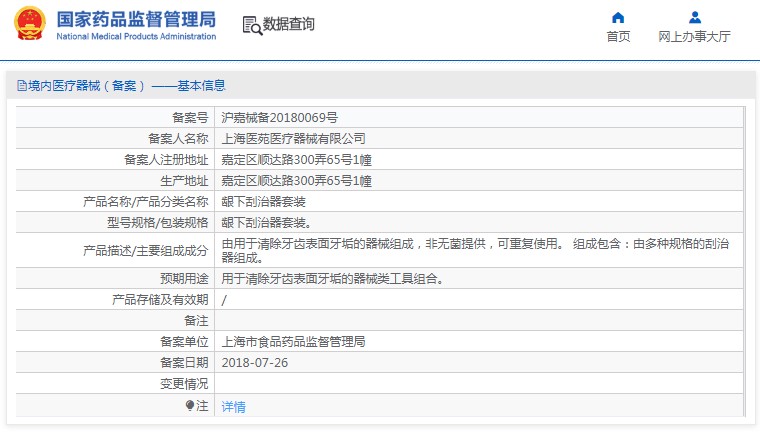The width and height of the screenshot is (760, 432).
Task: Click the national emblem logo
Action: point(30,23)
